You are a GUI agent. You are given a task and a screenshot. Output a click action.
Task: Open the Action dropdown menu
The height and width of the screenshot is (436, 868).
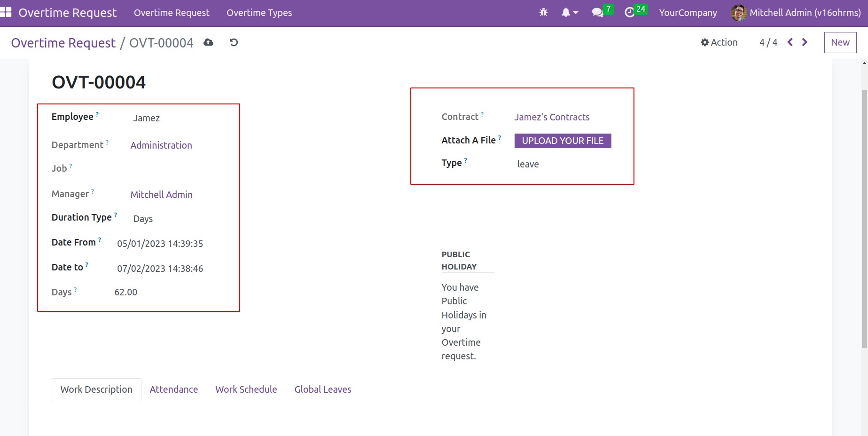tap(719, 42)
